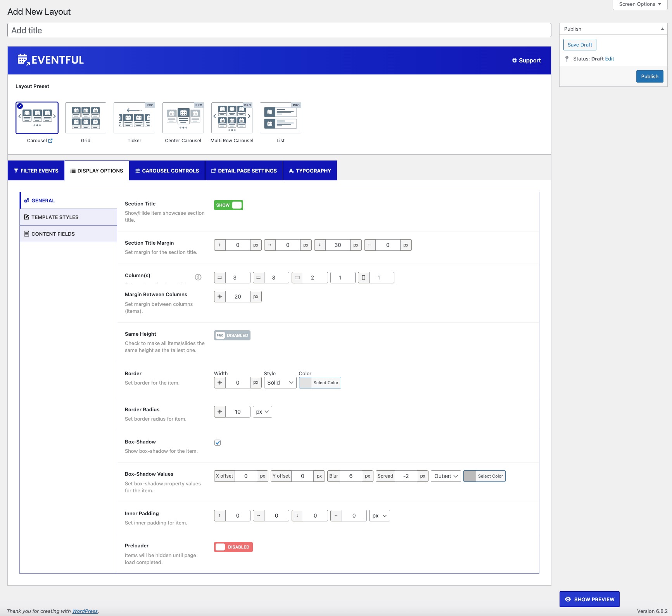Expand the Screen Options dropdown
672x616 pixels.
pos(640,4)
